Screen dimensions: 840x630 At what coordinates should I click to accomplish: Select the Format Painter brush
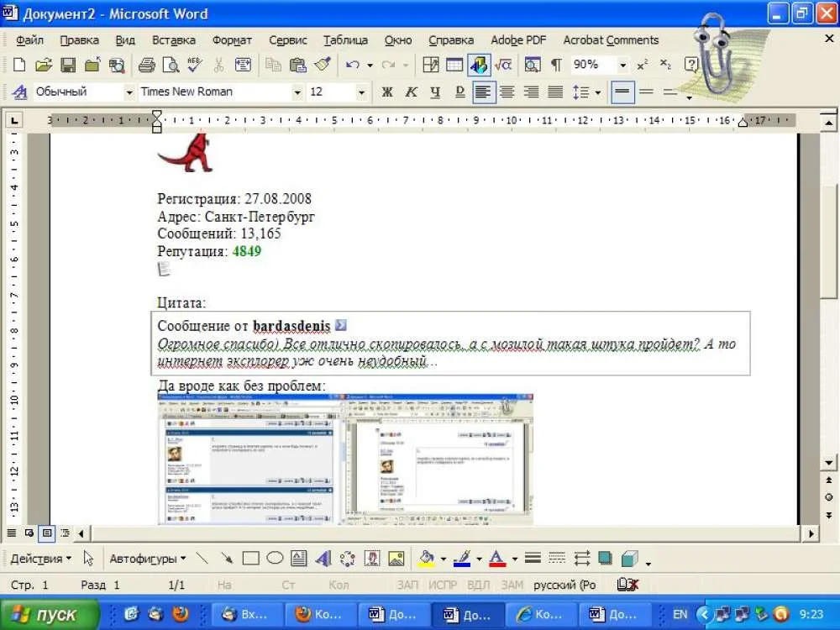pyautogui.click(x=323, y=65)
